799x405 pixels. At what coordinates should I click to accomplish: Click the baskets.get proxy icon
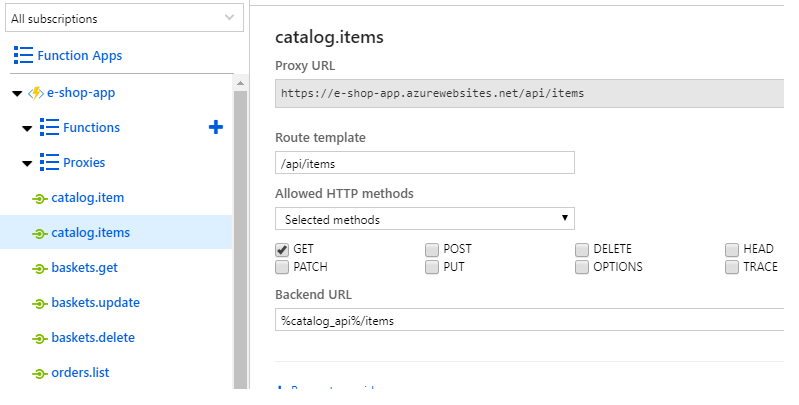tap(40, 268)
